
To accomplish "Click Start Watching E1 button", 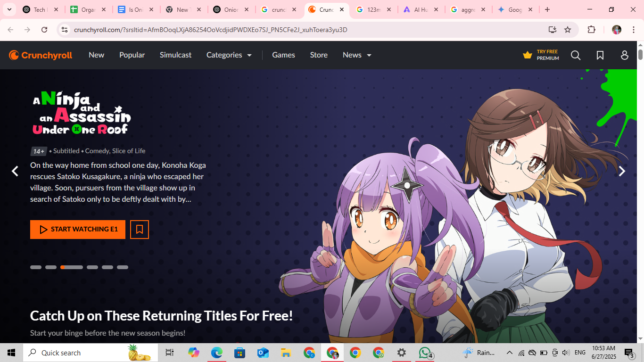I will [78, 230].
